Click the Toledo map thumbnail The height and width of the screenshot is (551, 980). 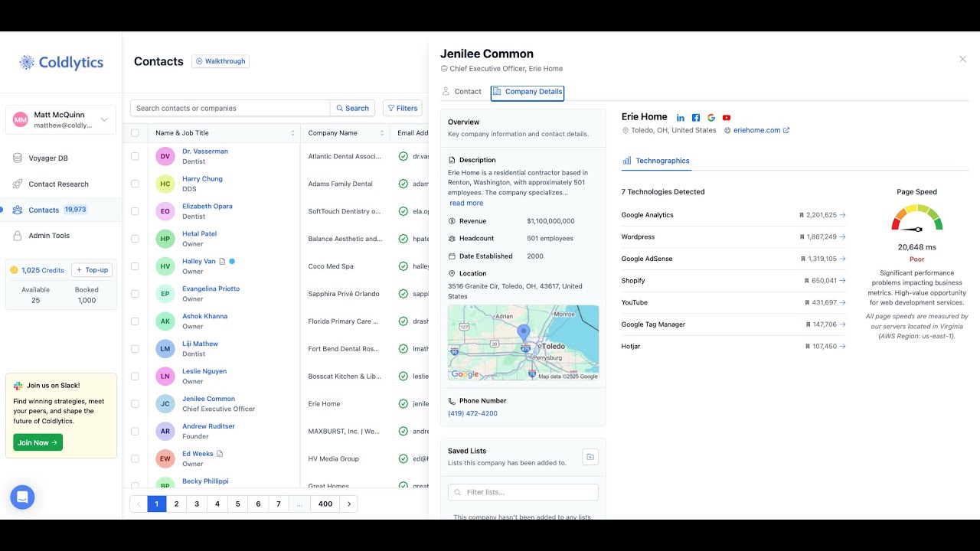523,343
